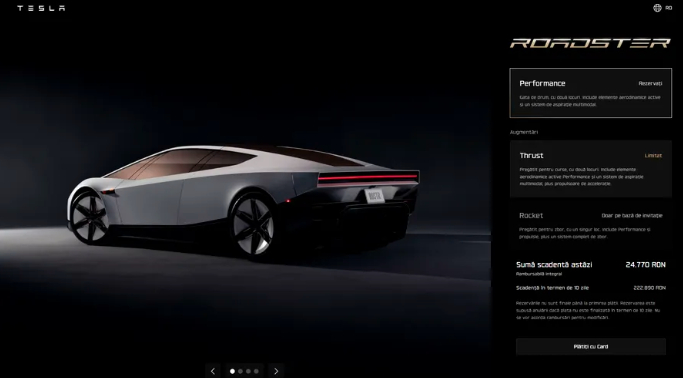Click the Tesla logo
Viewport: 683px width, 378px height.
click(41, 8)
